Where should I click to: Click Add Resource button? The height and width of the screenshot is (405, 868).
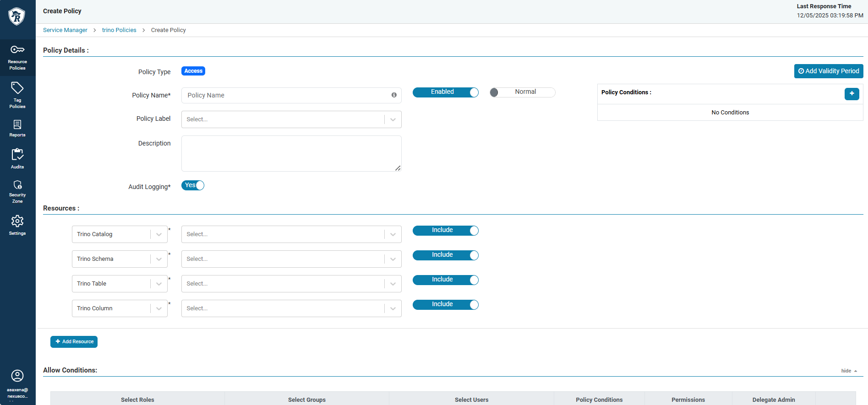tap(74, 342)
